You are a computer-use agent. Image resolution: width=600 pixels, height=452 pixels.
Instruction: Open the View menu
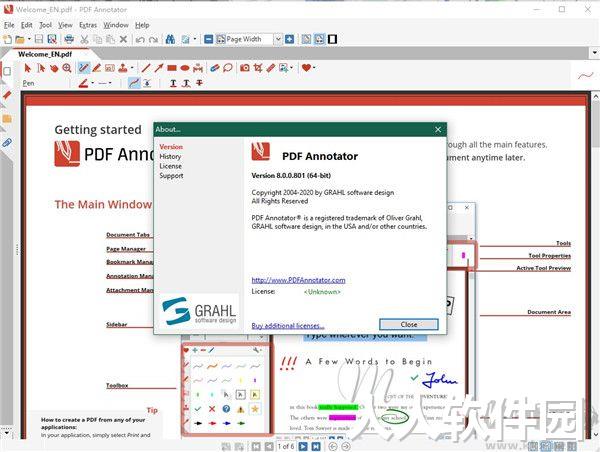65,25
